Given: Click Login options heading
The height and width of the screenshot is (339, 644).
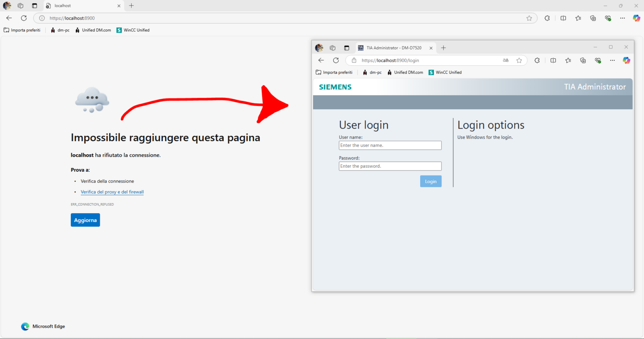Looking at the screenshot, I should point(491,125).
